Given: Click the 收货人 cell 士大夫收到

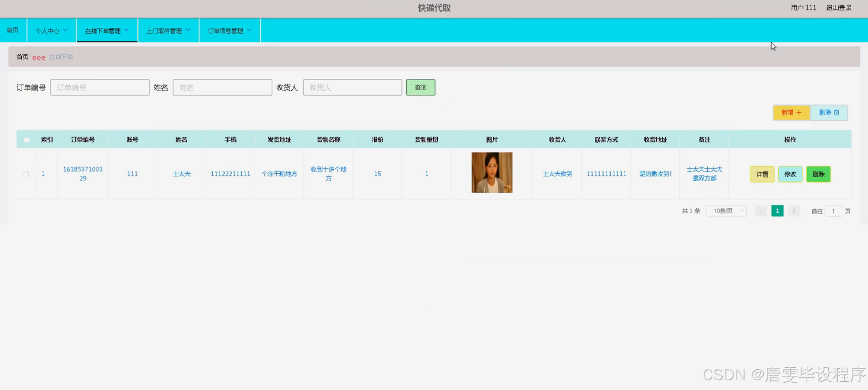Looking at the screenshot, I should pyautogui.click(x=557, y=174).
